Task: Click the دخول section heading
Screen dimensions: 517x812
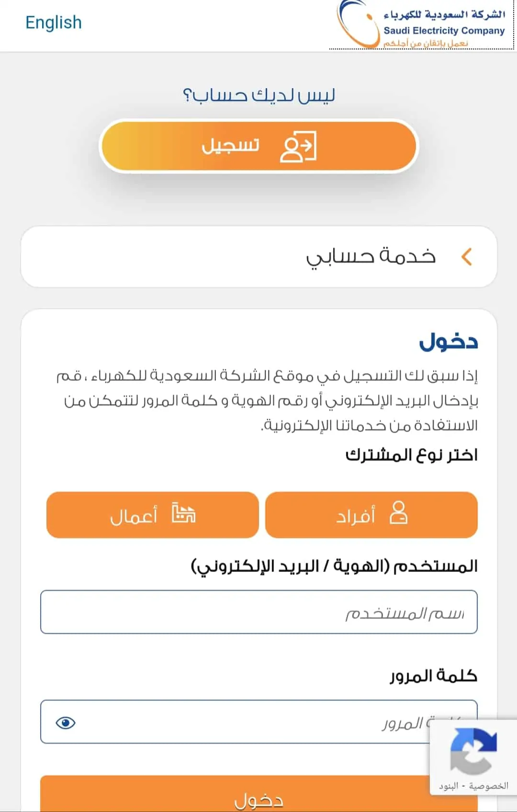Action: tap(449, 342)
